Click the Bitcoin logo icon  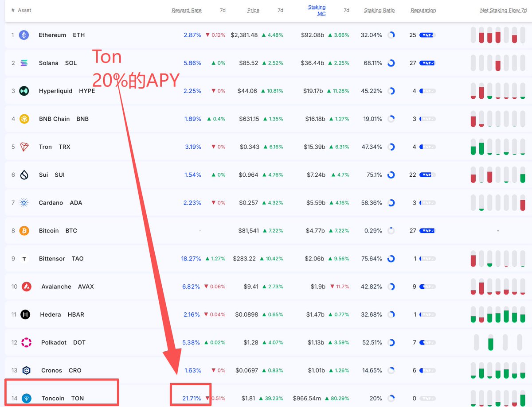tap(24, 231)
